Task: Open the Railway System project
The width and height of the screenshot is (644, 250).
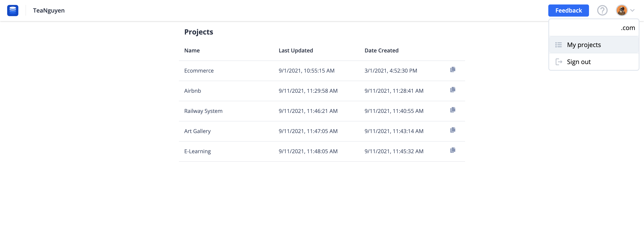Action: point(203,111)
